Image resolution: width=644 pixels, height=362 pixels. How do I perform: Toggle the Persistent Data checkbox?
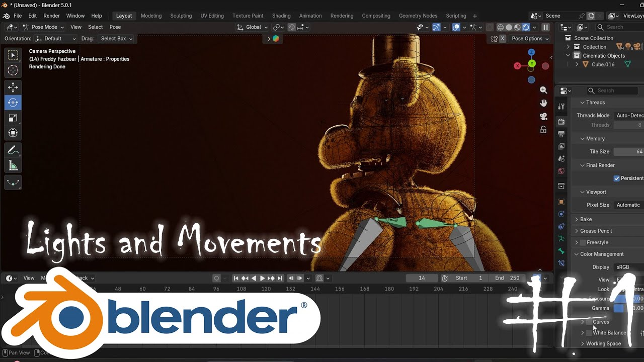[x=616, y=178]
